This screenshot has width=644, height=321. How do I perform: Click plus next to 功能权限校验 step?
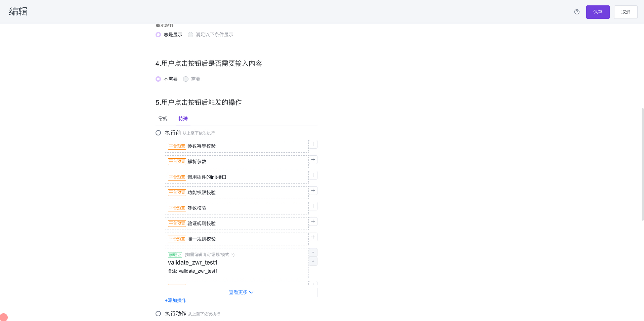click(x=313, y=191)
